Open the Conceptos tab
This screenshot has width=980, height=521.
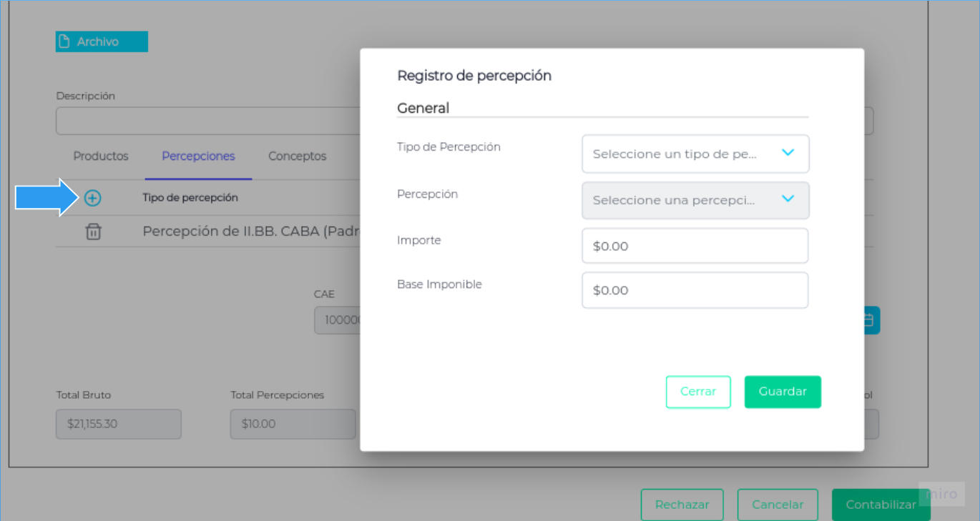tap(297, 156)
